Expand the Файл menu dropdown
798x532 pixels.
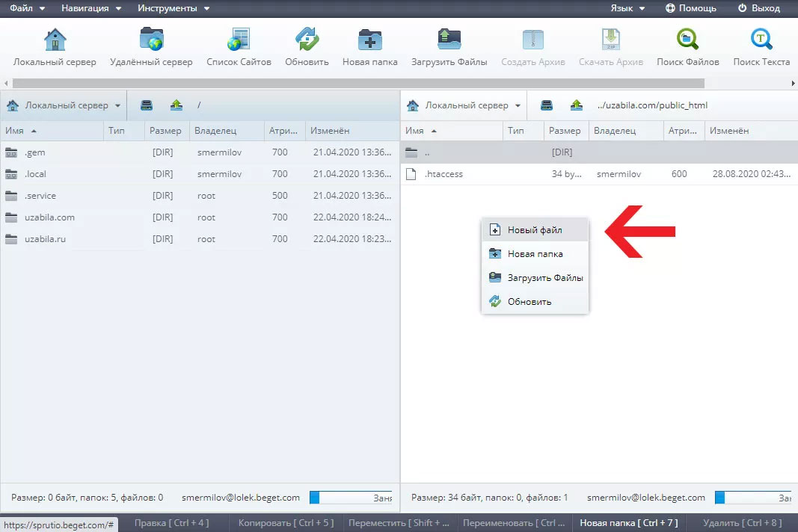28,8
